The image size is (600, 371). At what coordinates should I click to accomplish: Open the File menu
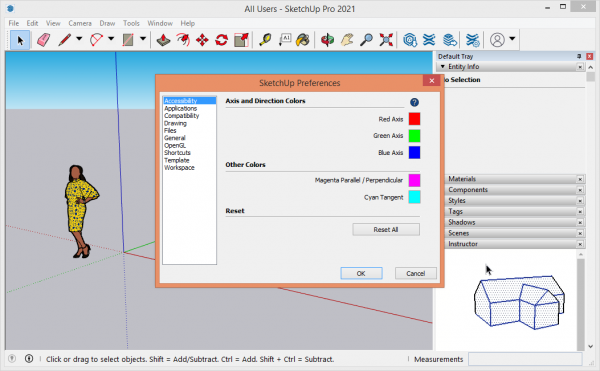[13, 23]
